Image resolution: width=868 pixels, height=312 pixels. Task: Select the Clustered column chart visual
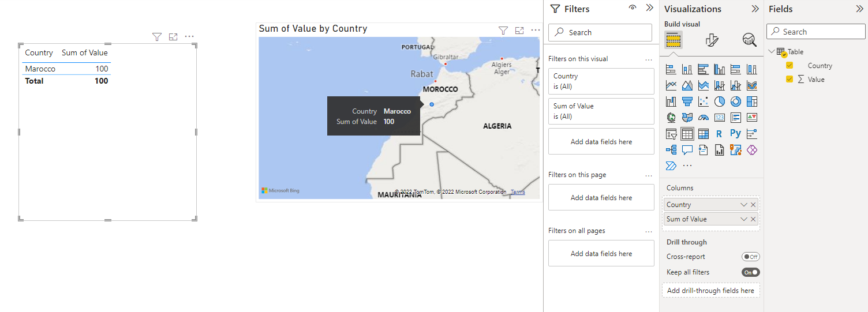(x=719, y=69)
